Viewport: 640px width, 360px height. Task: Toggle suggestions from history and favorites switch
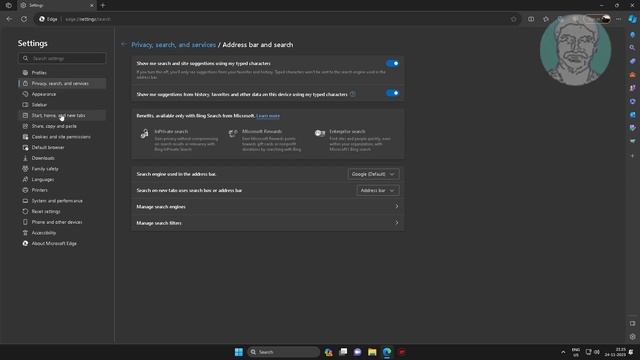coord(392,93)
